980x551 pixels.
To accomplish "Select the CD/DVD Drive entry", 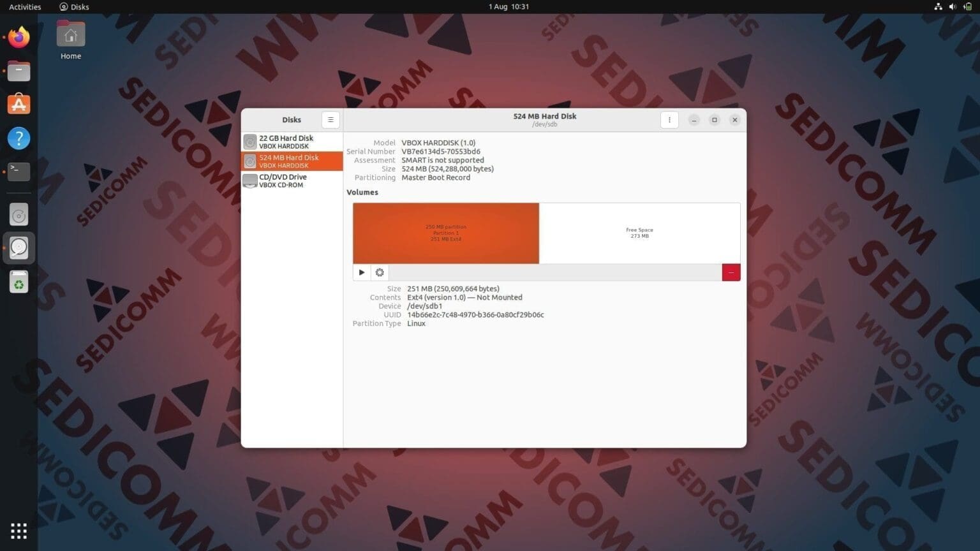I will pos(292,180).
